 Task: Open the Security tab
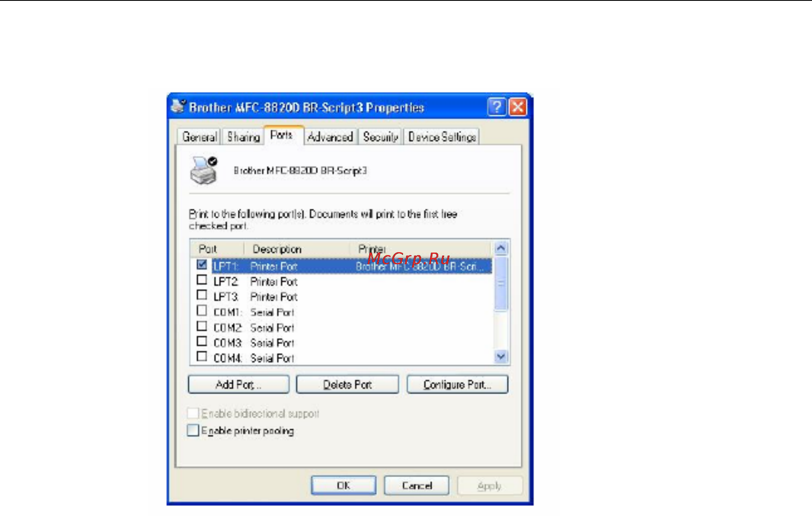tap(380, 137)
